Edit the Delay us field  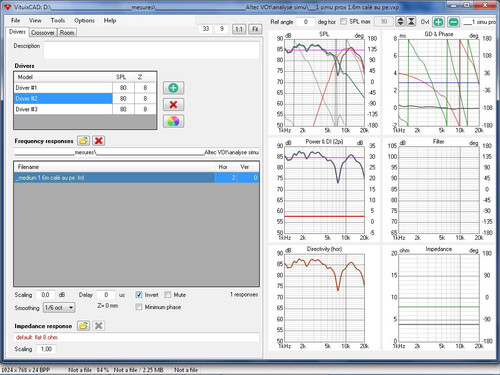click(x=106, y=295)
